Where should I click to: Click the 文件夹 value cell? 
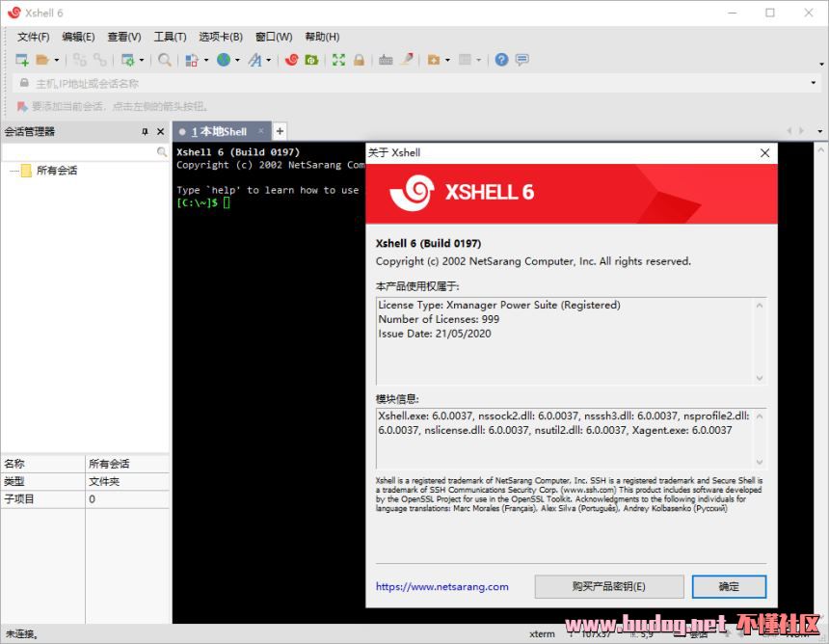tap(127, 481)
